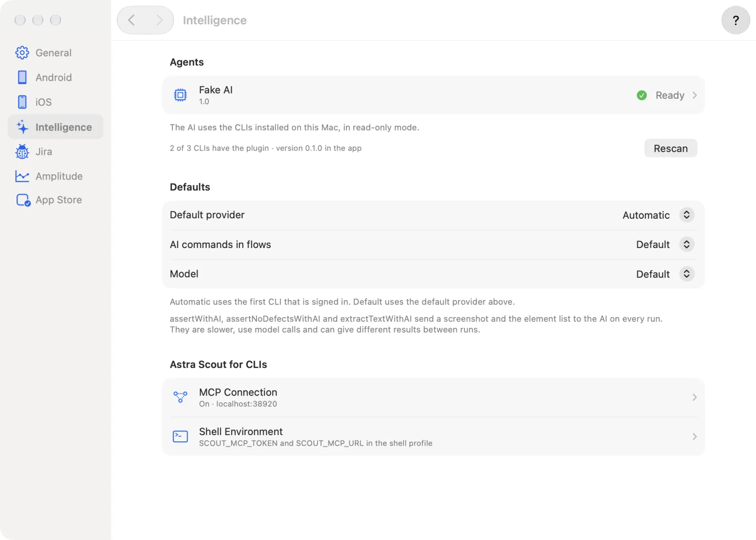Click the Automatic value for Default provider

tap(646, 215)
